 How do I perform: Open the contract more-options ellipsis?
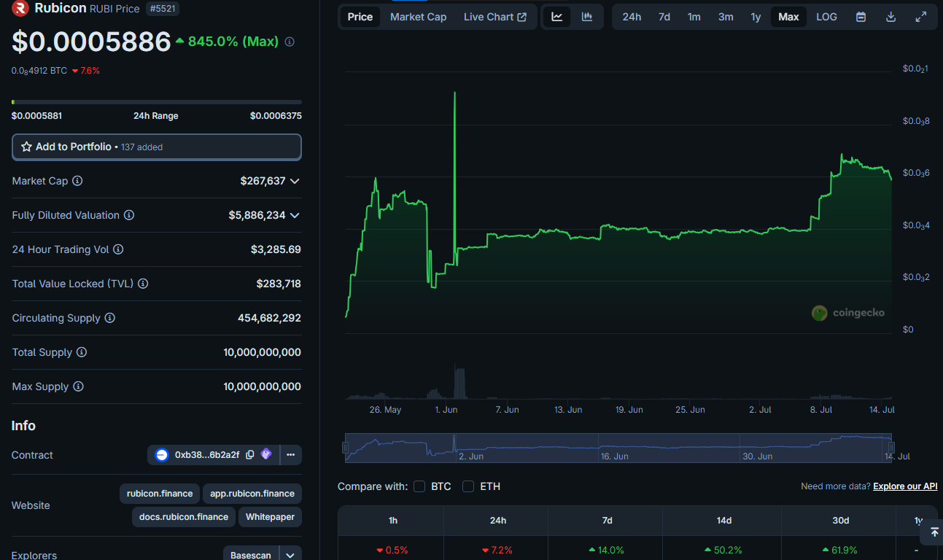(290, 455)
